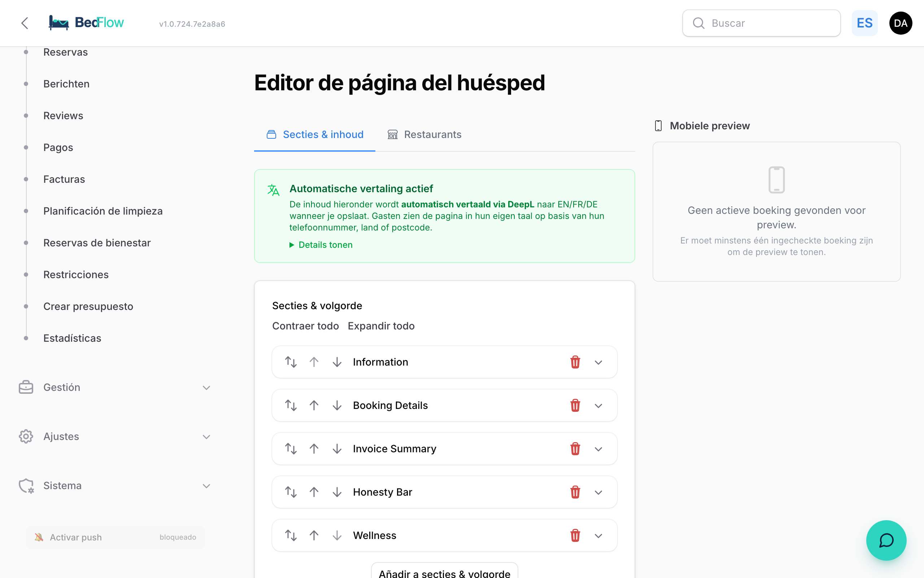Reorder Booking Details with swap arrows

(291, 405)
